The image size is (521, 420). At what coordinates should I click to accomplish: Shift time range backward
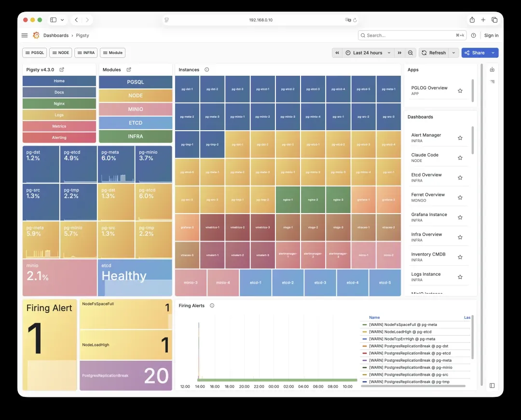pos(337,53)
